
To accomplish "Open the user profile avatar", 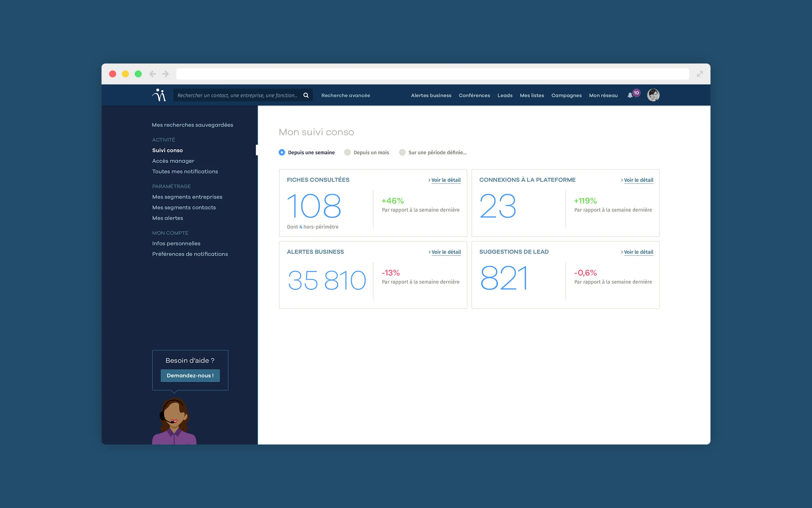I will [653, 95].
